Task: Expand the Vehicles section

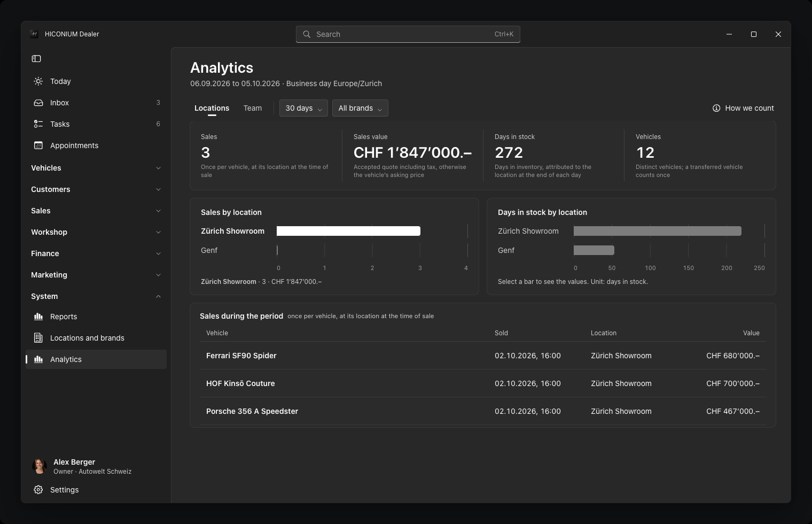Action: 96,168
